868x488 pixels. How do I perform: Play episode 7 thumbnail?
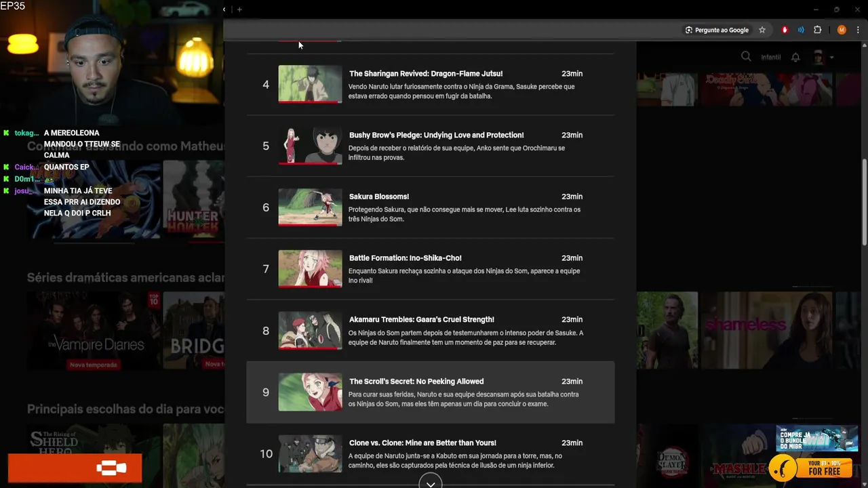(x=310, y=269)
